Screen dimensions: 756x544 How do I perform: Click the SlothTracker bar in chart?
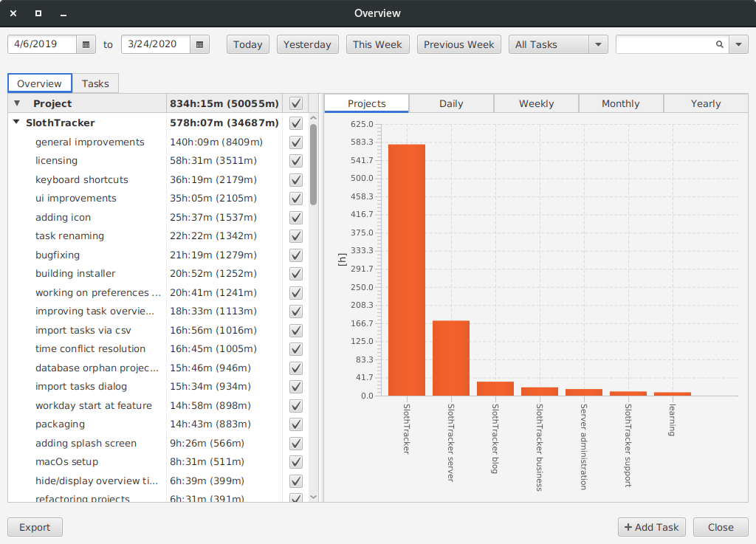pyautogui.click(x=407, y=270)
